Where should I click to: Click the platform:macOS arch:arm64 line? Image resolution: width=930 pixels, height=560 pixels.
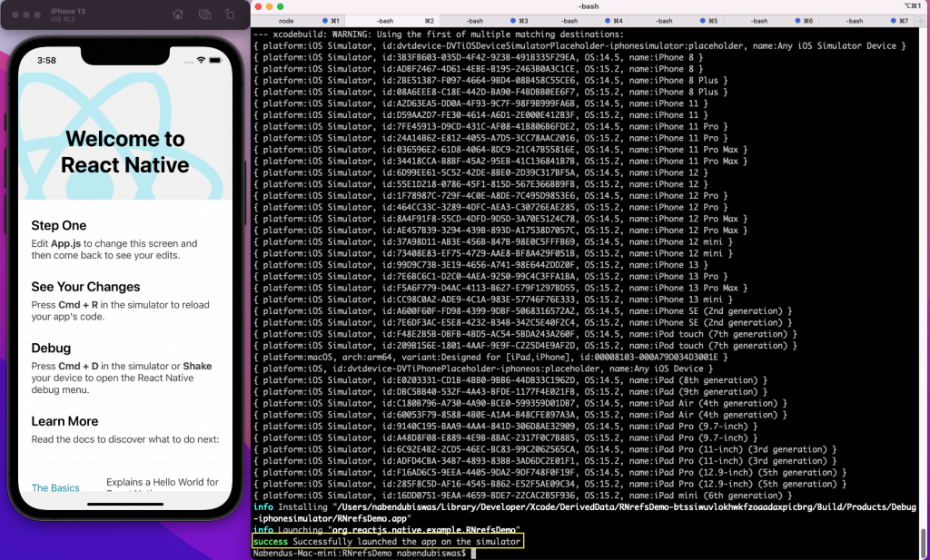click(x=490, y=357)
